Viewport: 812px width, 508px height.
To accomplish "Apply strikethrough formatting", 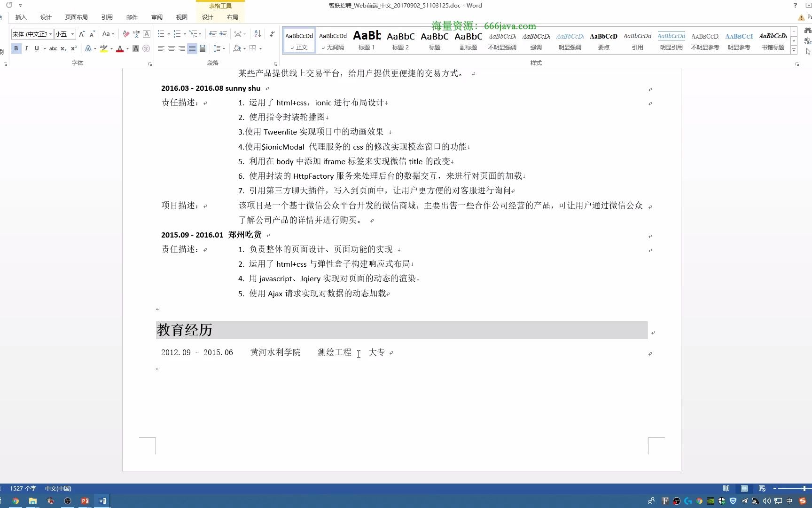I will click(53, 48).
